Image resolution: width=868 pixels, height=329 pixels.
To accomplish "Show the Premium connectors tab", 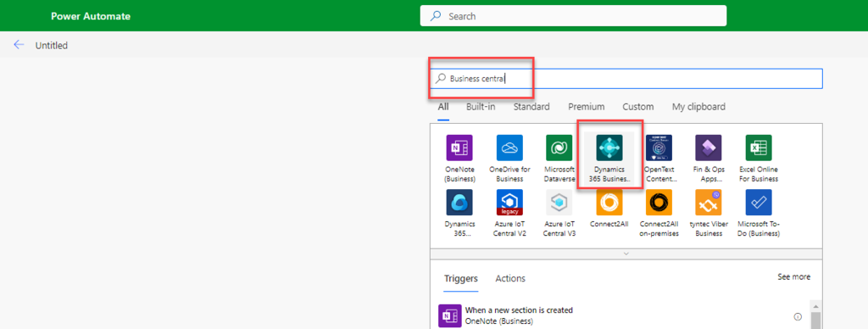I will point(587,106).
